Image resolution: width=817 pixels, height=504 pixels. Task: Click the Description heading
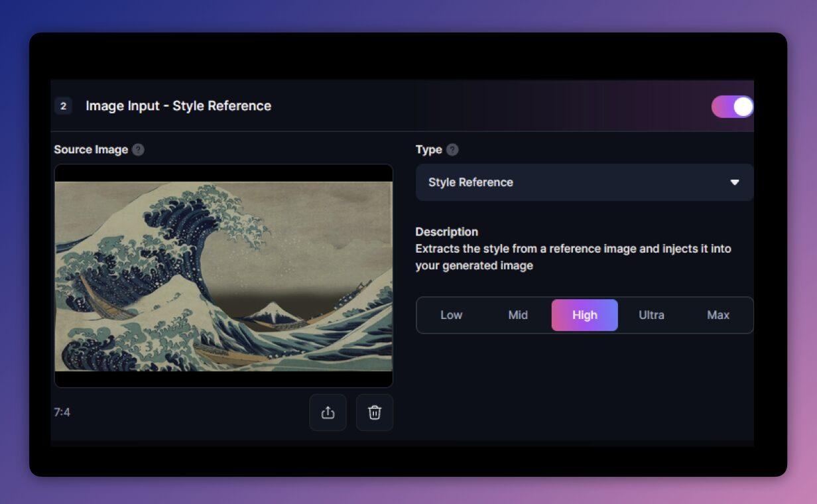446,231
